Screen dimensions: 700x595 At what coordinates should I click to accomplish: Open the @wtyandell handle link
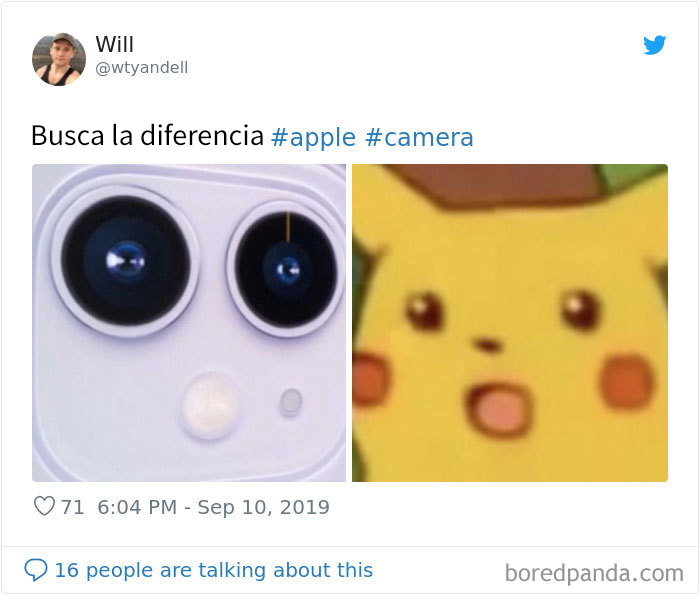[x=142, y=68]
